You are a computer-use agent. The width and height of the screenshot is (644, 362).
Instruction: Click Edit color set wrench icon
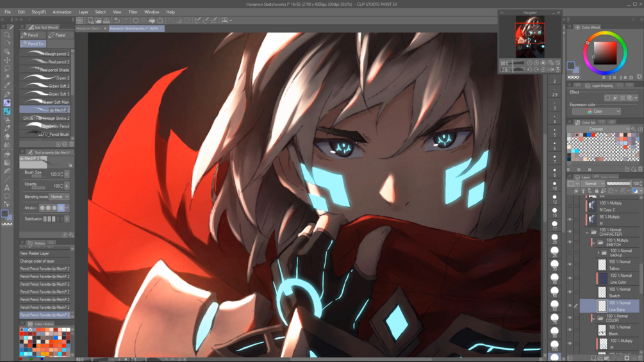click(634, 129)
